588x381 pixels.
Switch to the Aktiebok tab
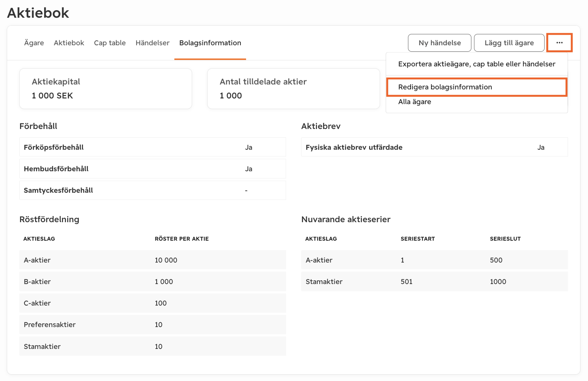coord(69,43)
